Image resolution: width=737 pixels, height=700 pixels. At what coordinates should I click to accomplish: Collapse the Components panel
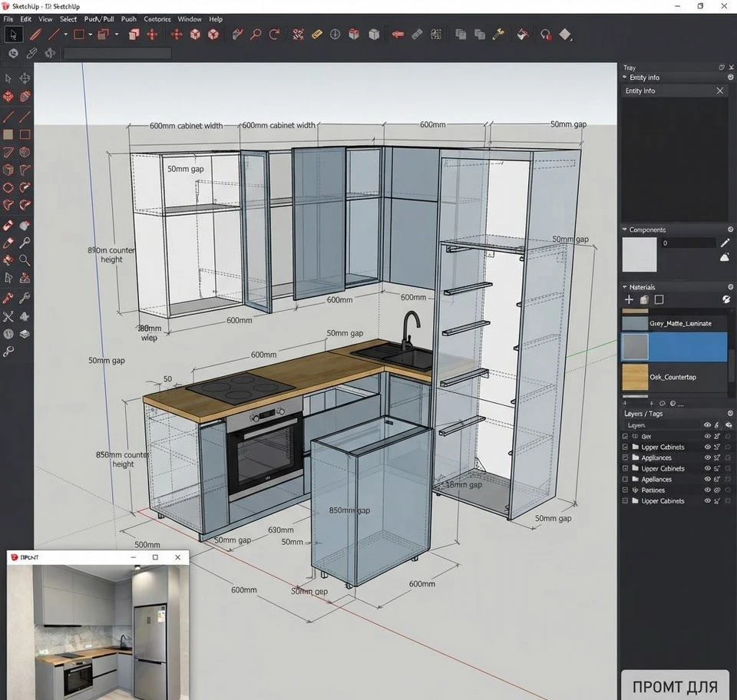pyautogui.click(x=625, y=229)
